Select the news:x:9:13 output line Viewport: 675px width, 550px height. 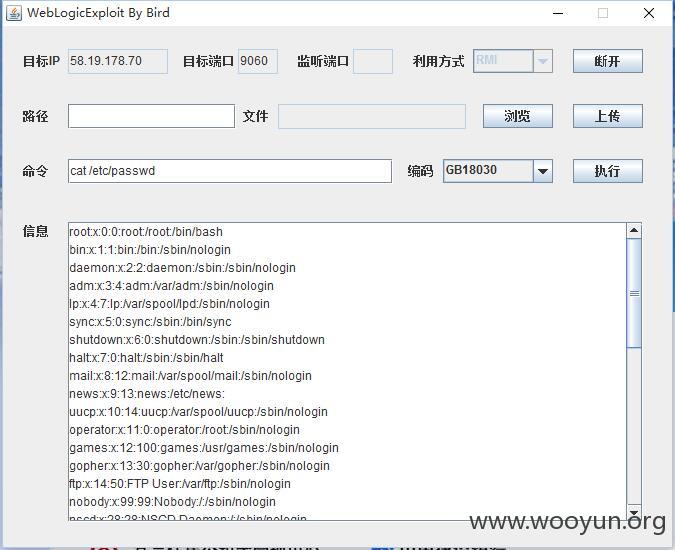coord(147,394)
